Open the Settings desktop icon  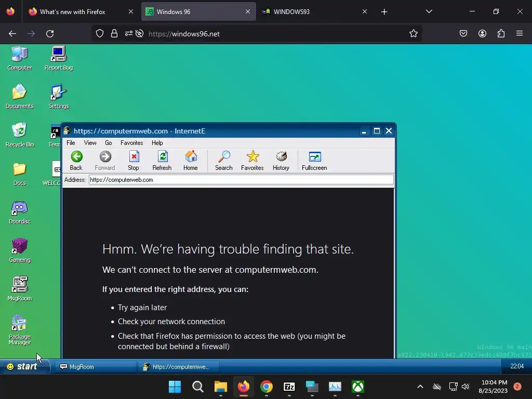click(59, 97)
